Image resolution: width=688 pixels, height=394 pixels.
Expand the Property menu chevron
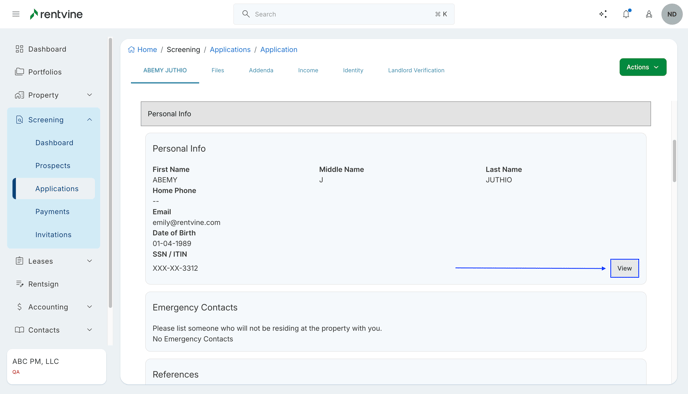tap(90, 95)
